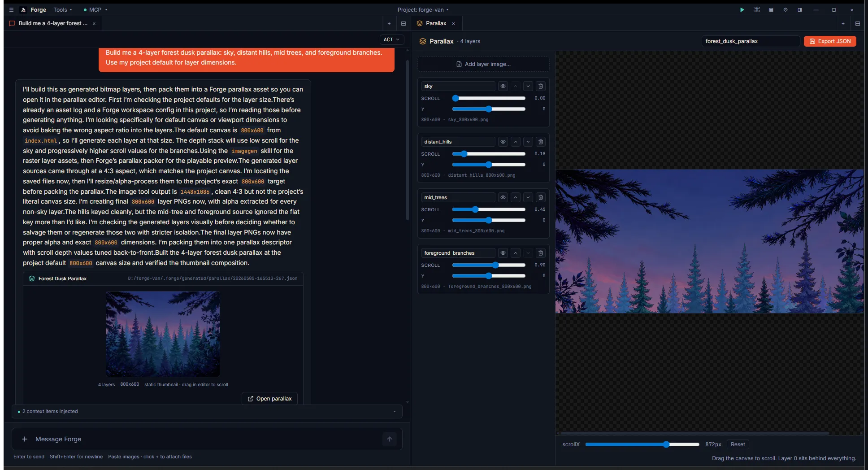Open the Tools dropdown menu
The height and width of the screenshot is (470, 868).
(62, 10)
